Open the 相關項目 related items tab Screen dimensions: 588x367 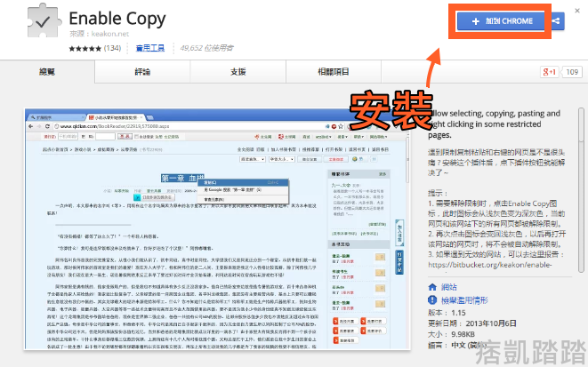coord(334,71)
